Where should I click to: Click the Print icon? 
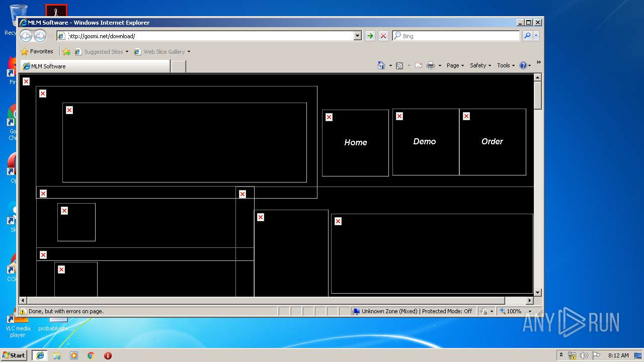pyautogui.click(x=431, y=65)
